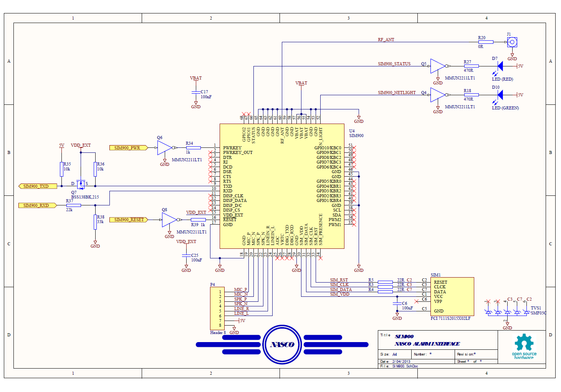Select the SIM900_TXD port symbol
The width and height of the screenshot is (561, 392).
click(38, 186)
